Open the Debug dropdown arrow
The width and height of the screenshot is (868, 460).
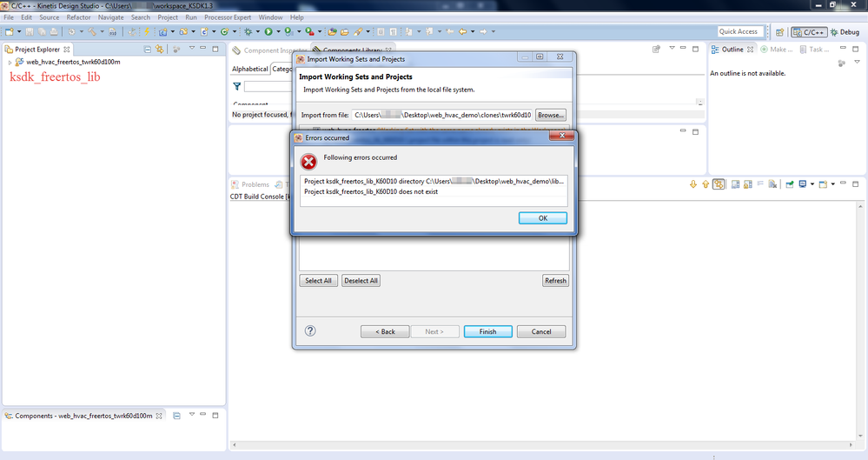click(x=257, y=32)
